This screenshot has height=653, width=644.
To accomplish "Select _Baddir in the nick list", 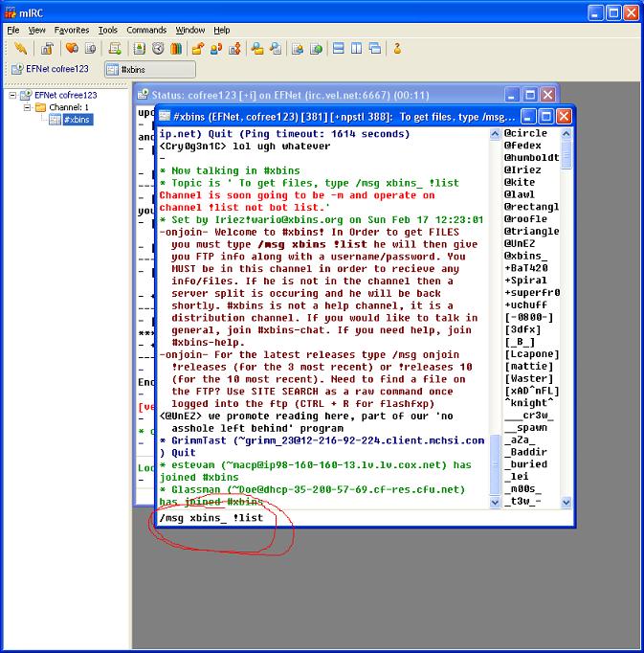I will (525, 452).
